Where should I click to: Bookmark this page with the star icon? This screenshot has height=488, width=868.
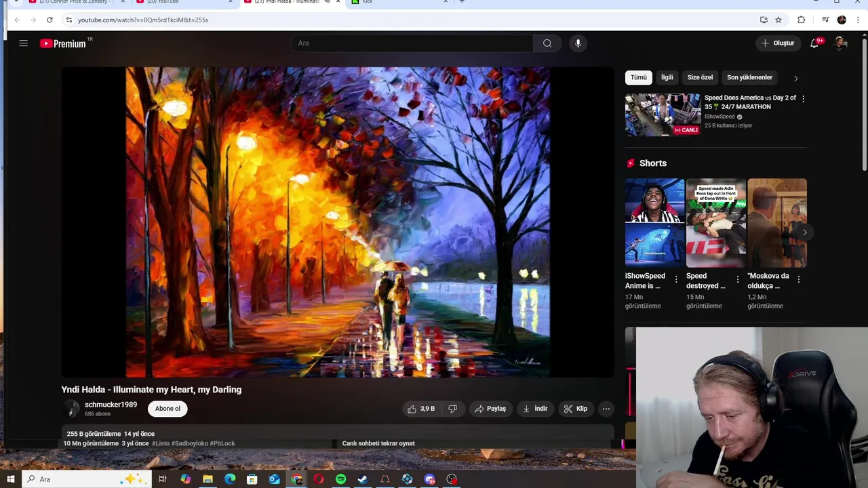(x=778, y=20)
